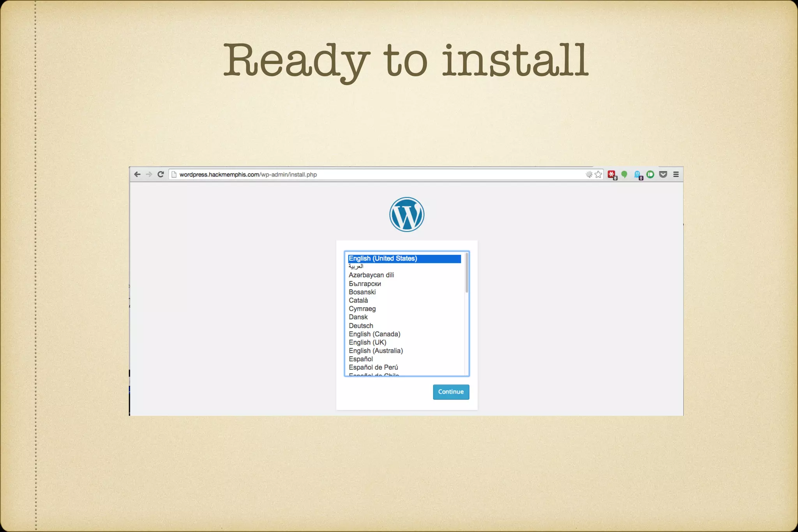Open the red LastPass extension icon
Image resolution: width=798 pixels, height=532 pixels.
click(x=612, y=175)
